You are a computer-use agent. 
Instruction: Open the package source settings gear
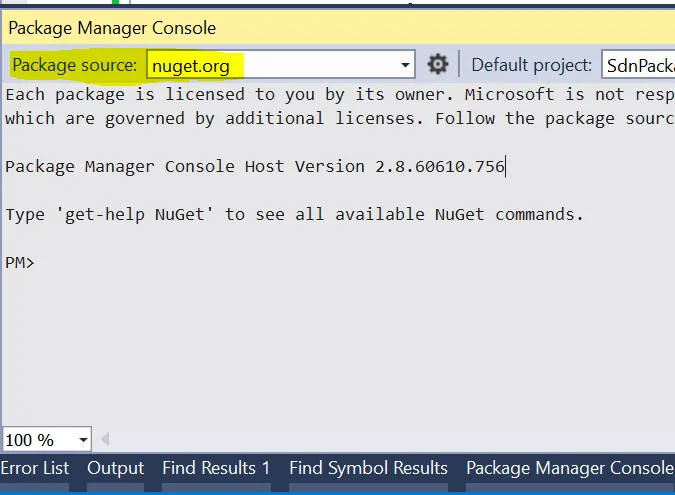[x=437, y=65]
